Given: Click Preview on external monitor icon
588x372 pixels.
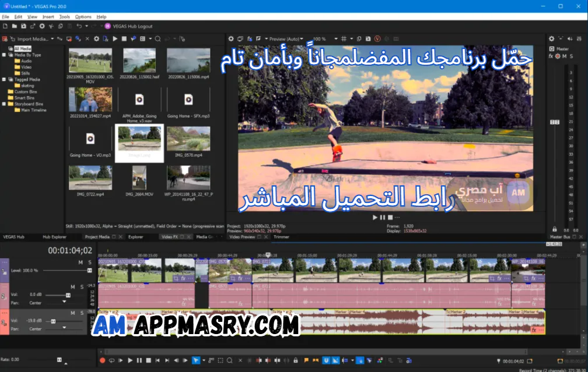Looking at the screenshot, I should pos(240,38).
